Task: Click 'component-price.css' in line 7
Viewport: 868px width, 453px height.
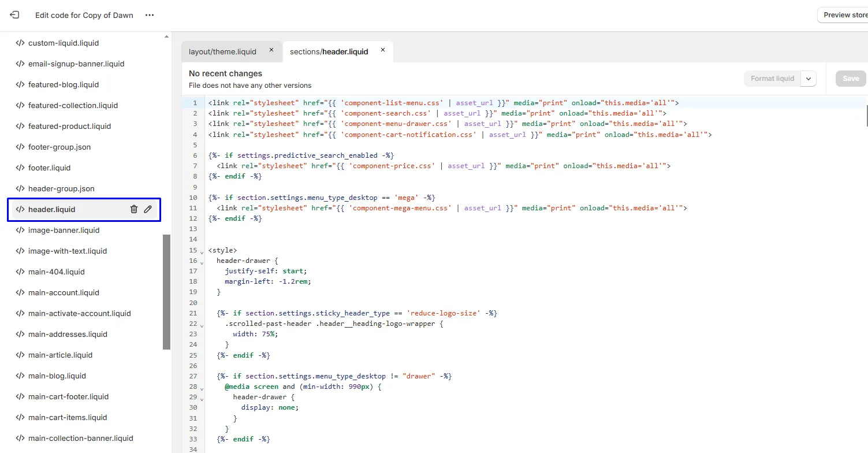Action: click(392, 166)
